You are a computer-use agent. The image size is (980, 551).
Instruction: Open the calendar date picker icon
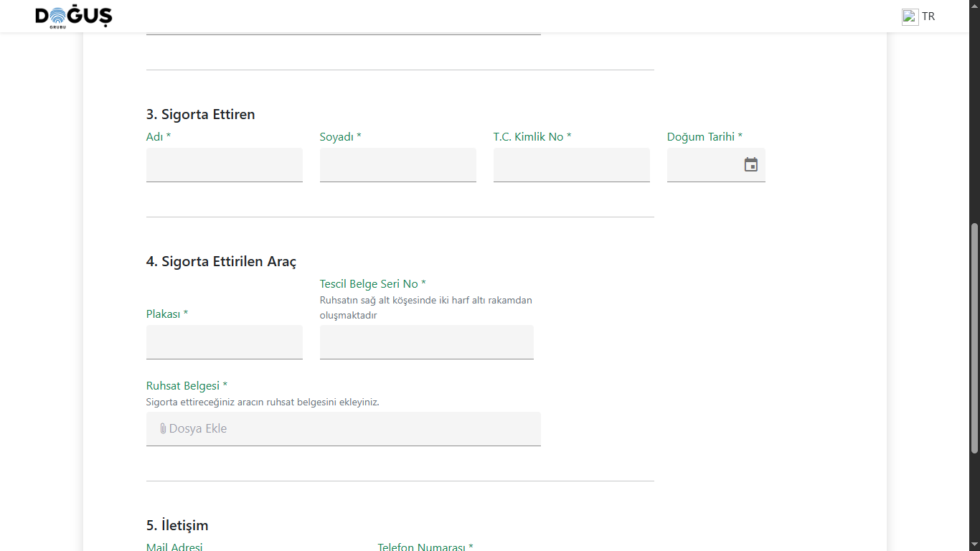[x=750, y=165]
